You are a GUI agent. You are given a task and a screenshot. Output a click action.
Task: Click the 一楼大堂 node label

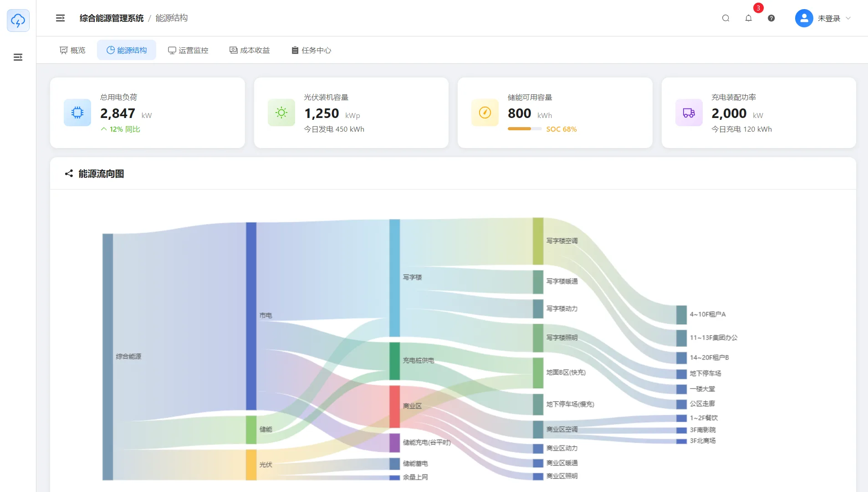click(702, 389)
